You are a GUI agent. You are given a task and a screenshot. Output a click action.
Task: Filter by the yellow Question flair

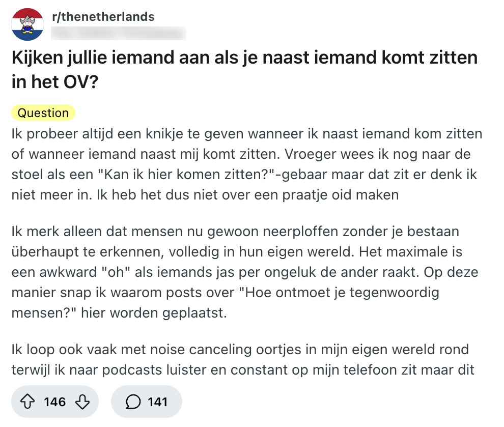43,113
